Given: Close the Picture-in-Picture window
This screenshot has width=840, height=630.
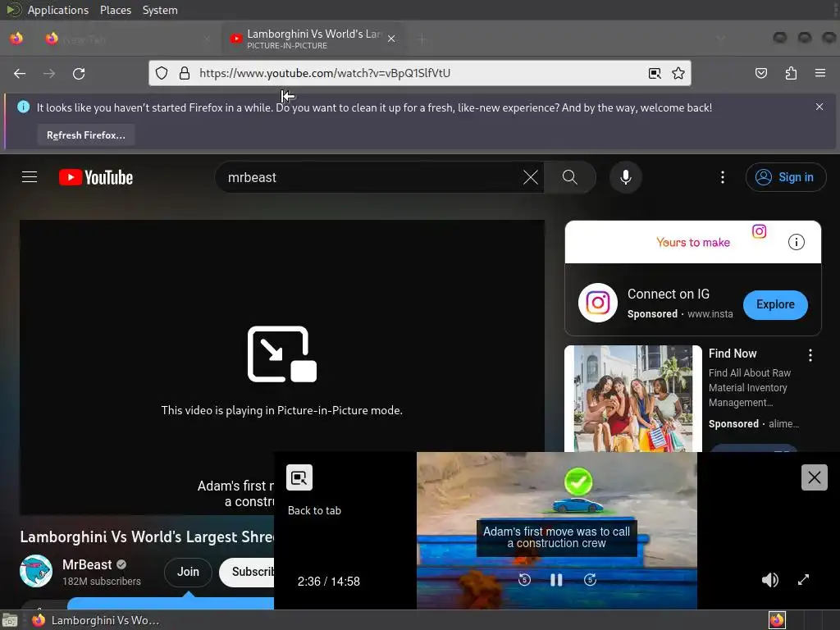Looking at the screenshot, I should [x=815, y=477].
